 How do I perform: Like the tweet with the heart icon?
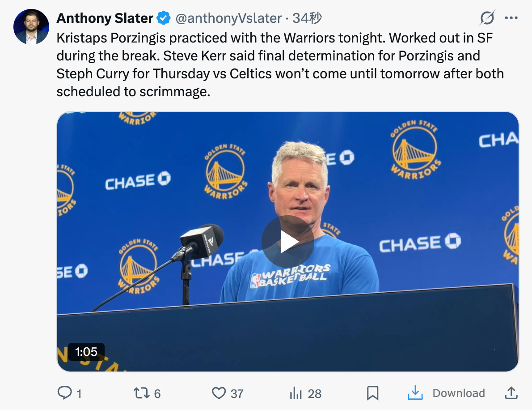(219, 393)
